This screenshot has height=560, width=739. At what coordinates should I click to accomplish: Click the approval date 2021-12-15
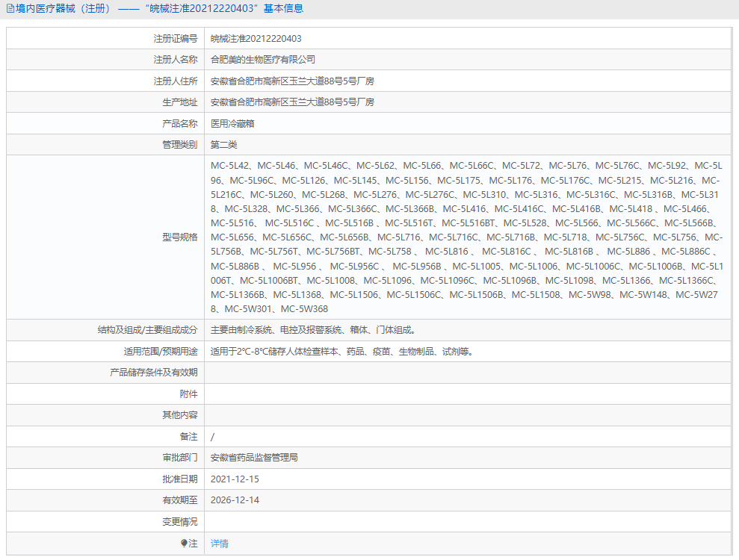(x=235, y=479)
